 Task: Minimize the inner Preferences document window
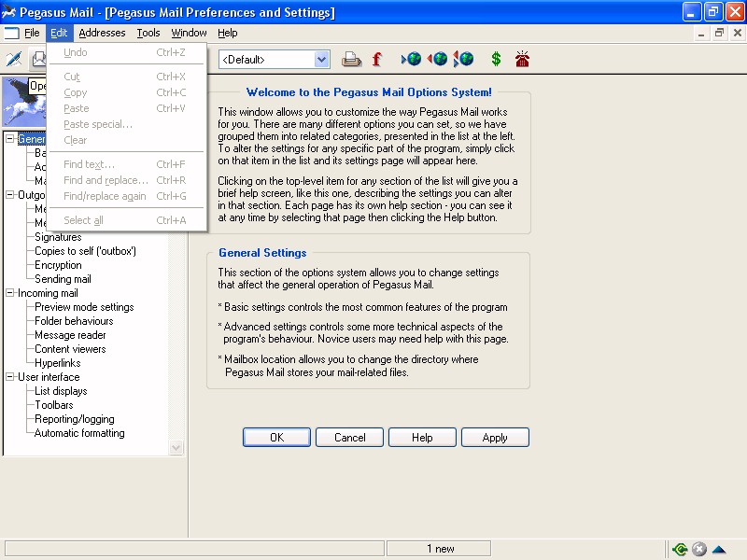coord(701,33)
